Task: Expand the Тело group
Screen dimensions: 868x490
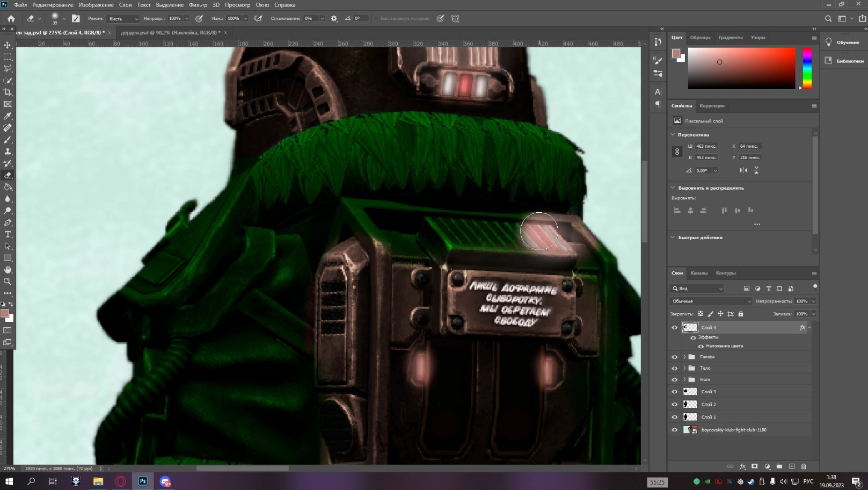Action: [x=684, y=368]
